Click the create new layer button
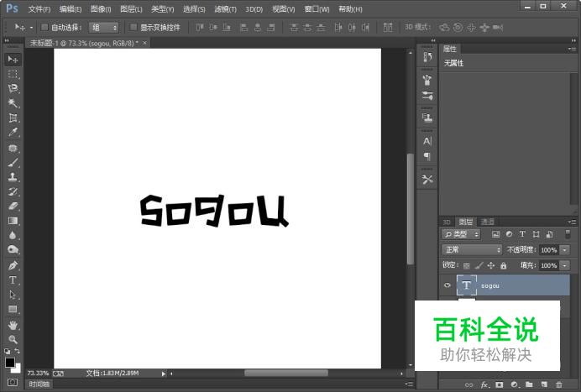581x392 pixels. pyautogui.click(x=544, y=384)
